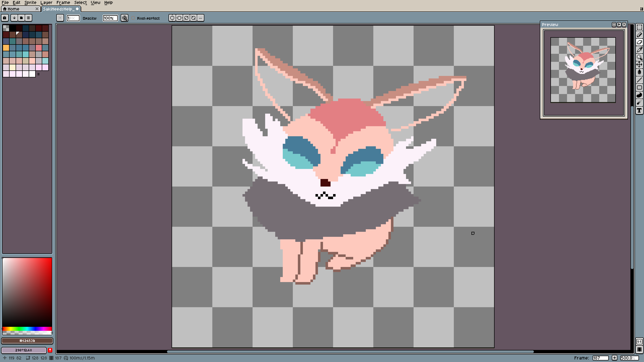
Task: Select the Text tool
Action: pyautogui.click(x=639, y=110)
